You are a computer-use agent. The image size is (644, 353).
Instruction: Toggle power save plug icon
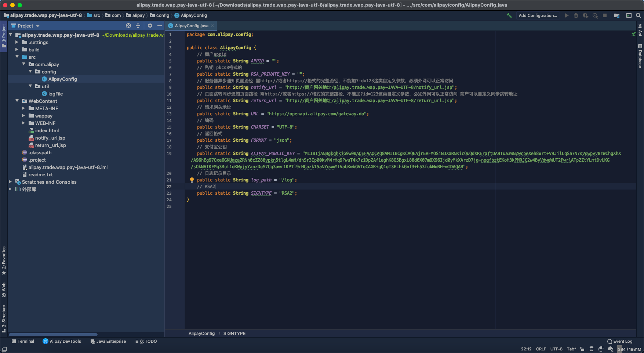601,349
